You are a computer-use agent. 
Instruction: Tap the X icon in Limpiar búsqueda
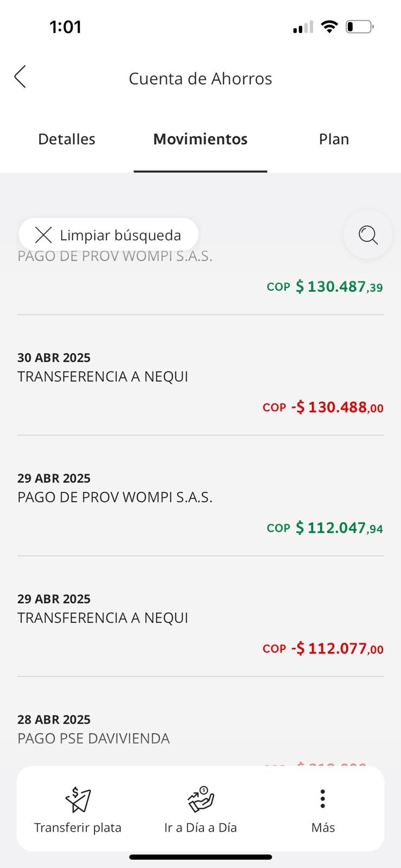[43, 235]
